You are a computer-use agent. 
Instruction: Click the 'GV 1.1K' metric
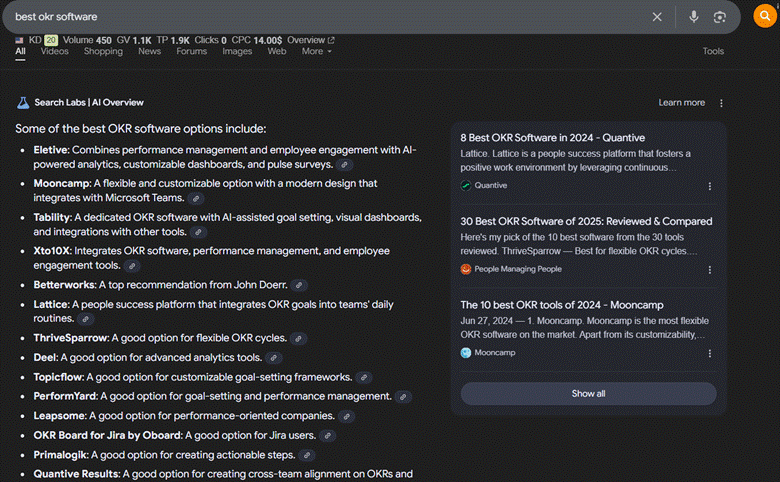[134, 40]
